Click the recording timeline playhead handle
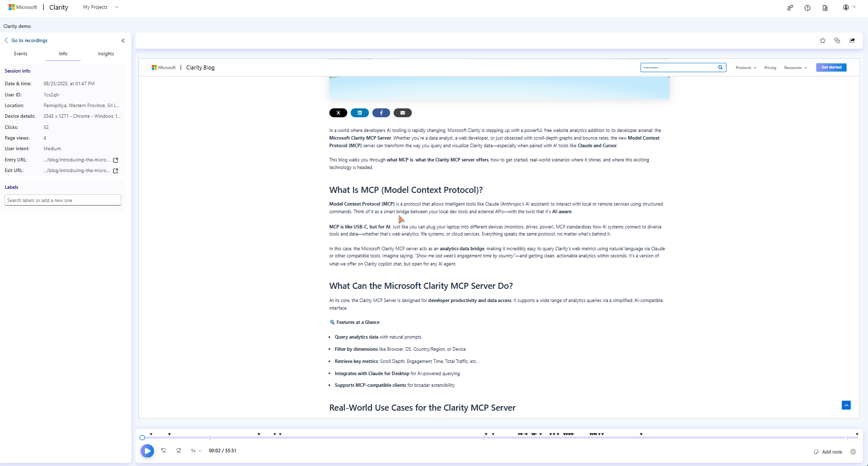Screen dimensions: 868x466 (x=143, y=438)
